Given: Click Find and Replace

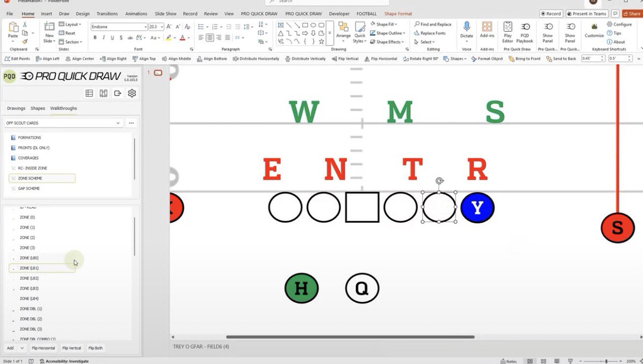Looking at the screenshot, I should (x=432, y=24).
